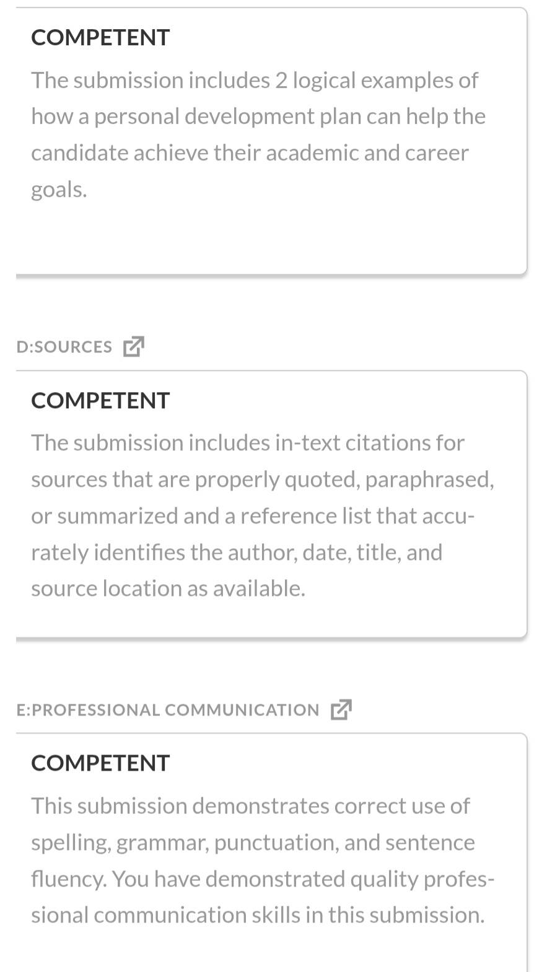Click the word 'goals.' in the top card

pyautogui.click(x=59, y=190)
